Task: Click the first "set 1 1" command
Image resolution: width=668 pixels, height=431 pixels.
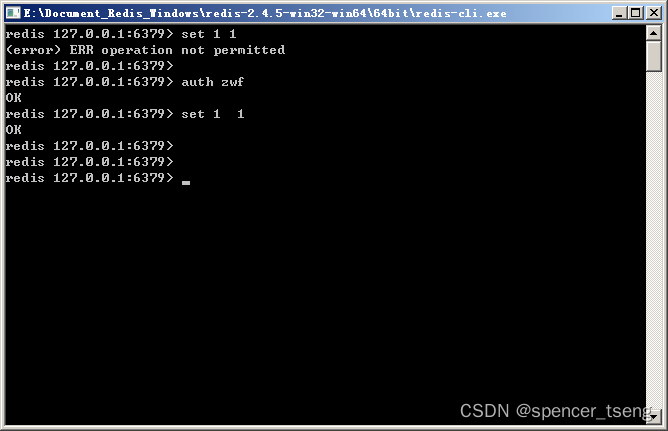Action: pyautogui.click(x=209, y=34)
